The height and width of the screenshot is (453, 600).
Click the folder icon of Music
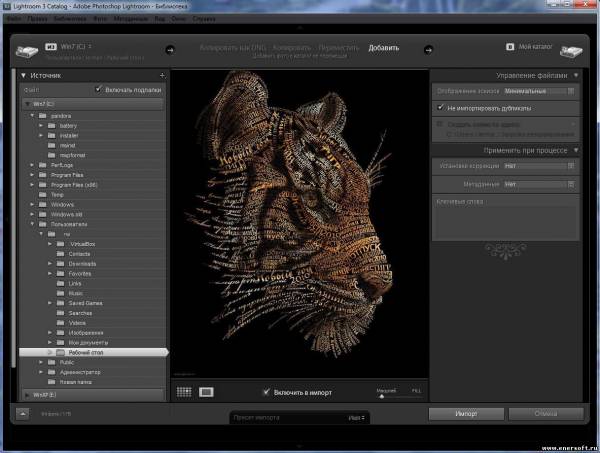pos(60,293)
